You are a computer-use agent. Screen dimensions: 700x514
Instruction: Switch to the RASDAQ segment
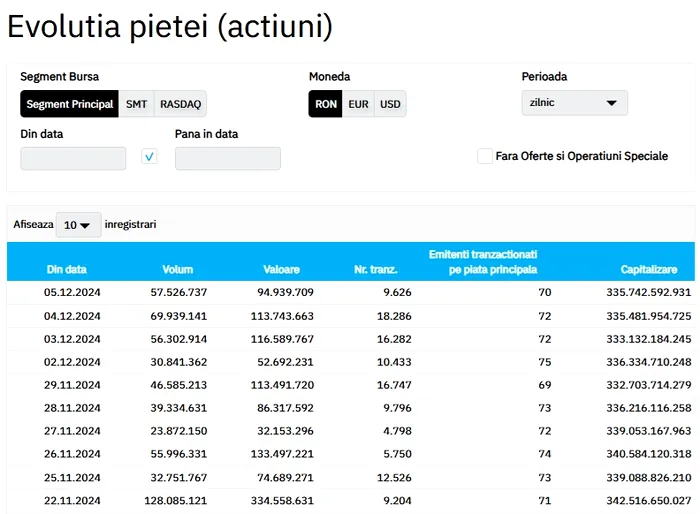[x=180, y=104]
